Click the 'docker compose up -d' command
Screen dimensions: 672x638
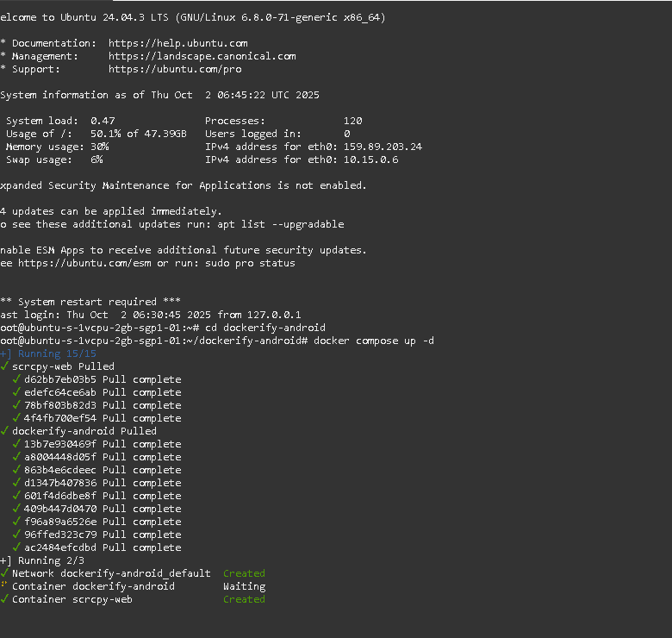pos(374,341)
